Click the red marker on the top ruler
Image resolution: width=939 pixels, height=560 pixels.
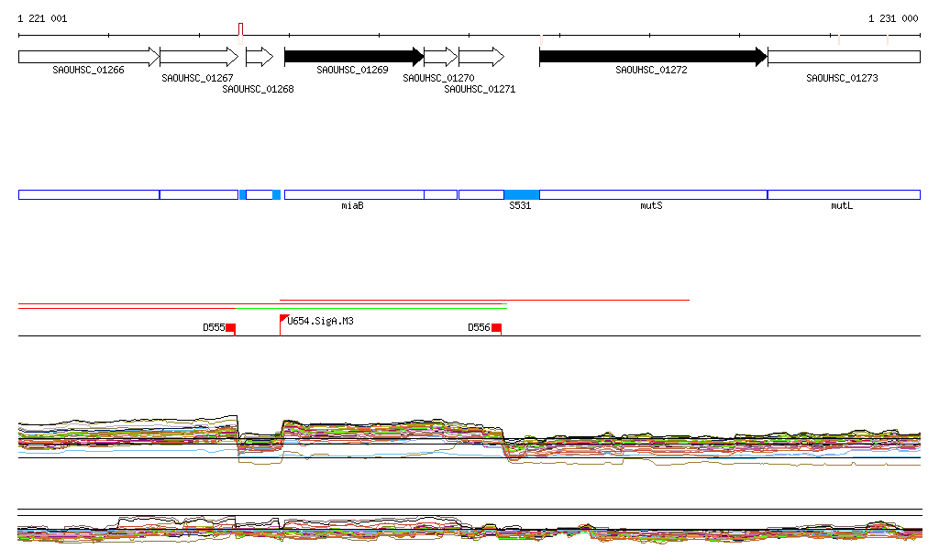pyautogui.click(x=240, y=30)
